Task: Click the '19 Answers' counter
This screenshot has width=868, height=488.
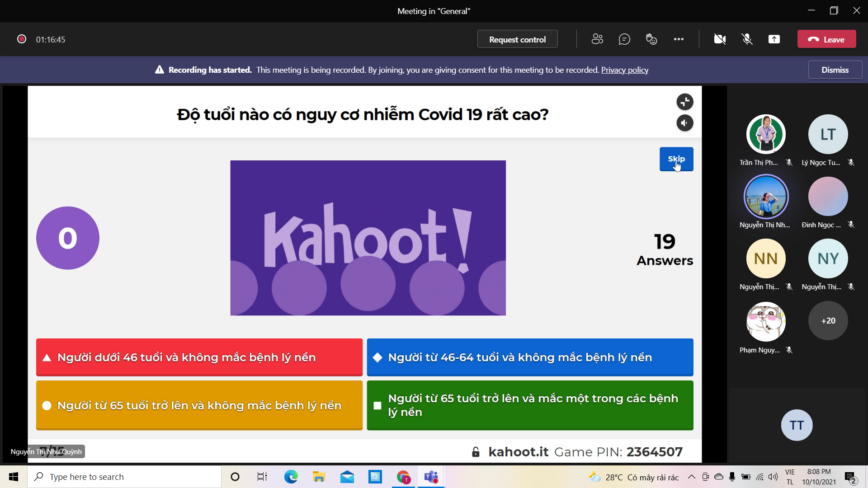Action: [665, 249]
